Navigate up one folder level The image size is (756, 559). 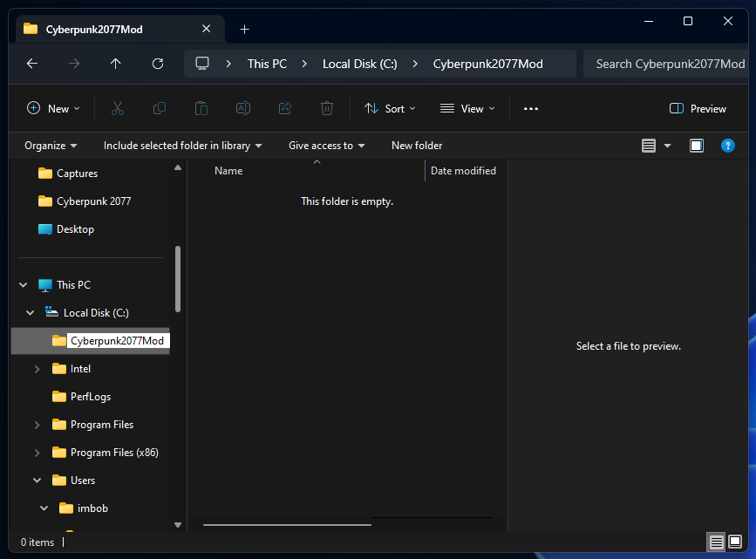pos(116,64)
